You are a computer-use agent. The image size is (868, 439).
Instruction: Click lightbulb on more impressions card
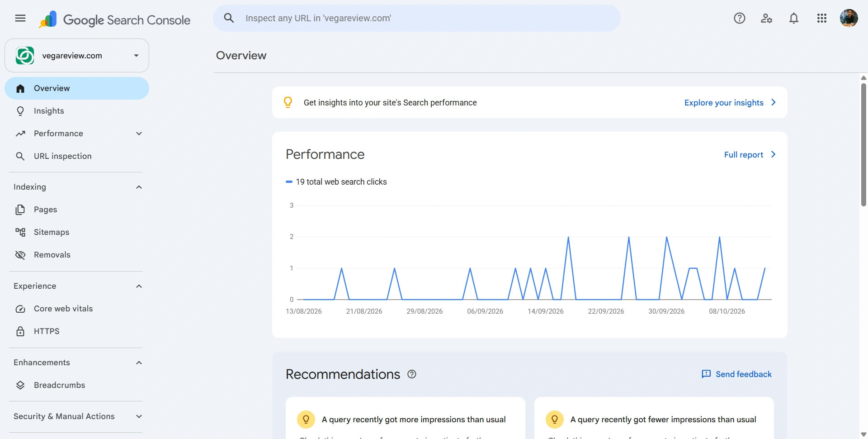click(x=306, y=420)
